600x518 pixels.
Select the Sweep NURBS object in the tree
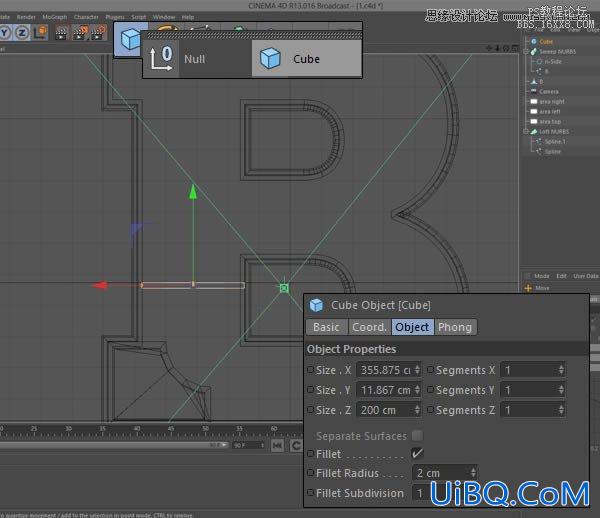click(558, 52)
